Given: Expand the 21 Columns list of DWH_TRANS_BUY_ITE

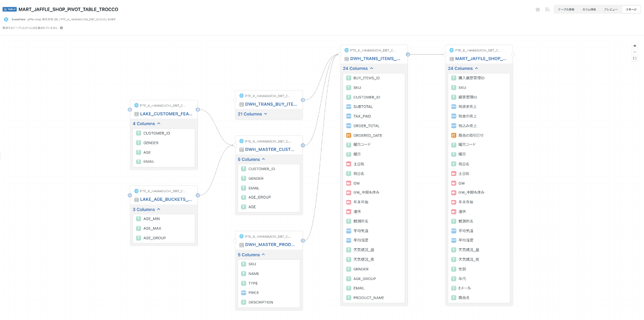Looking at the screenshot, I should (x=253, y=114).
